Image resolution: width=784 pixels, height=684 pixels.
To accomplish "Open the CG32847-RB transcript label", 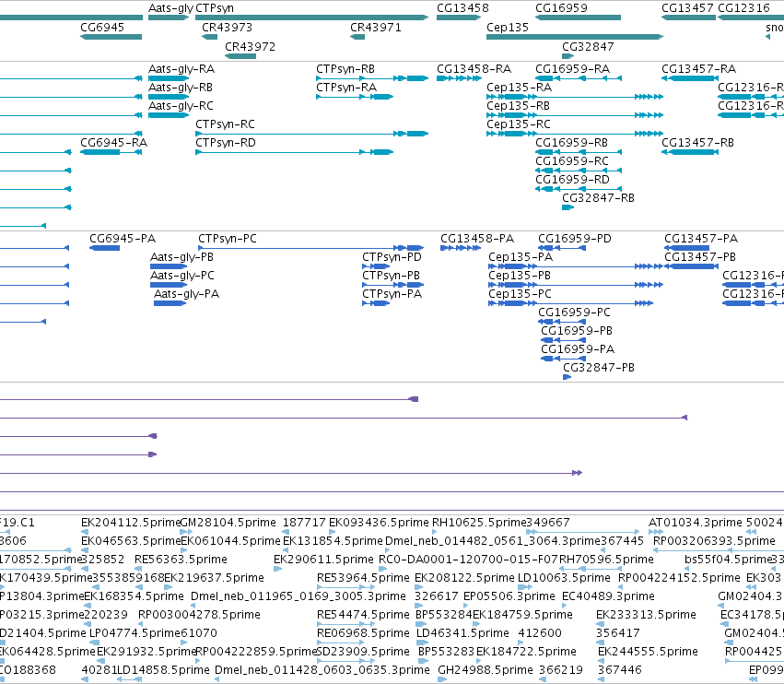I will tap(599, 198).
